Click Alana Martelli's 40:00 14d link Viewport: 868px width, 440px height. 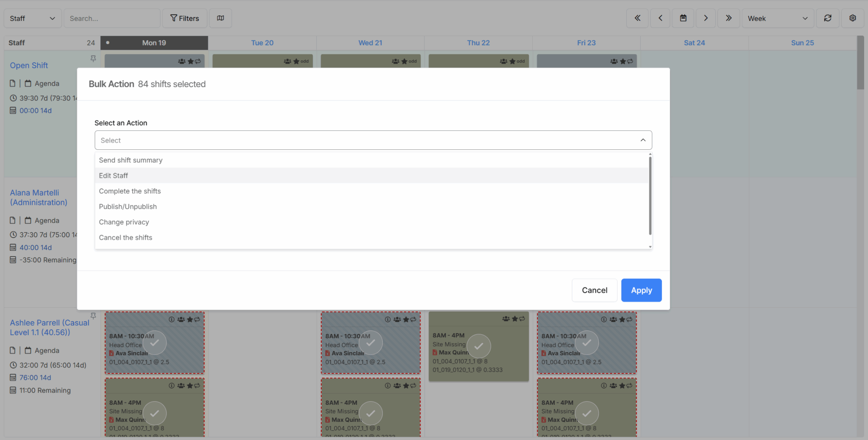(x=36, y=247)
